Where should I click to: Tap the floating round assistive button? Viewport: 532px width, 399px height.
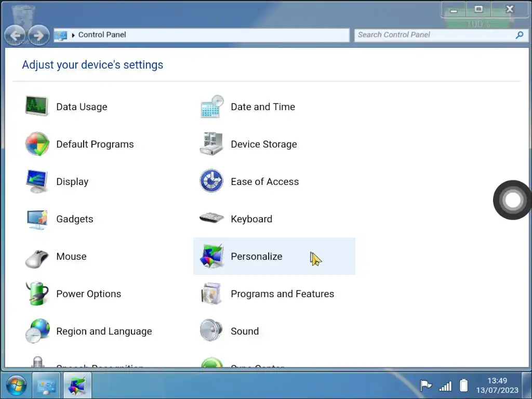pyautogui.click(x=512, y=200)
